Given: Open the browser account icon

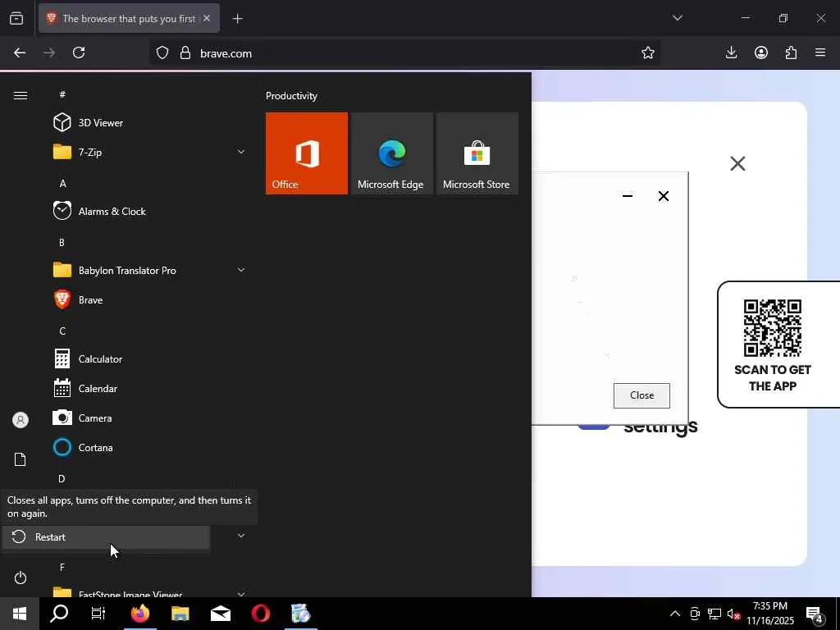Looking at the screenshot, I should click(761, 52).
